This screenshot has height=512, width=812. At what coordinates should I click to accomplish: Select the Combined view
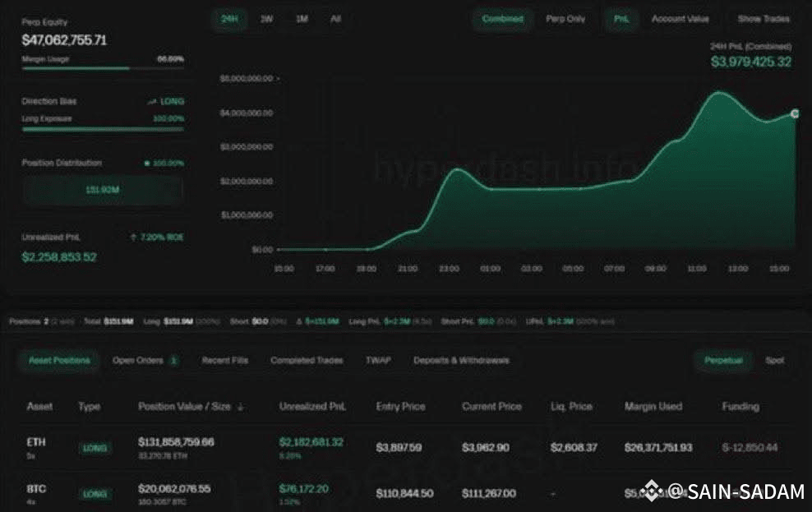click(x=502, y=19)
